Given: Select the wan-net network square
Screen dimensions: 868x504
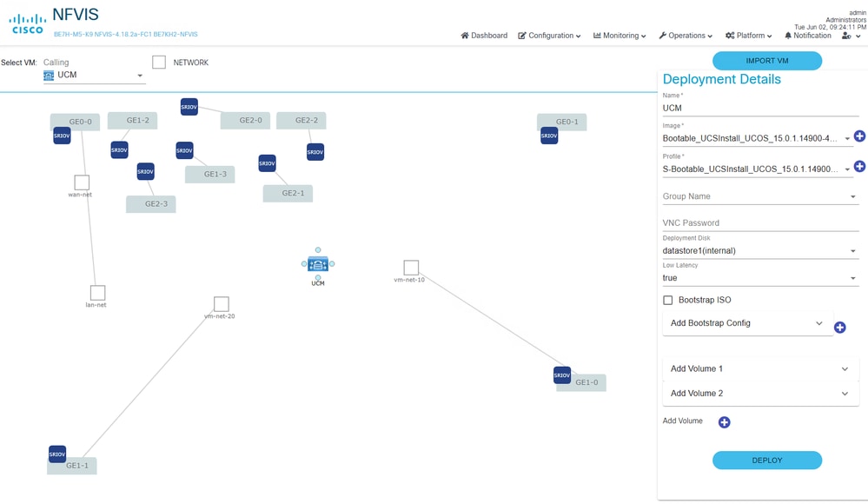Looking at the screenshot, I should coord(82,182).
